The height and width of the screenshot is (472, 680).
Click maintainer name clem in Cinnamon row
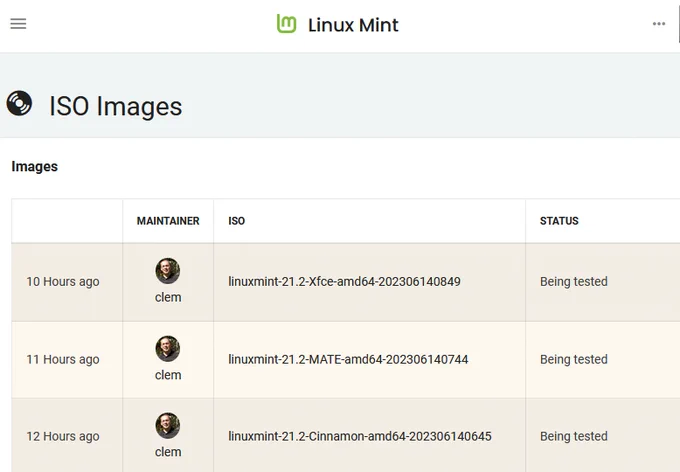tap(168, 452)
